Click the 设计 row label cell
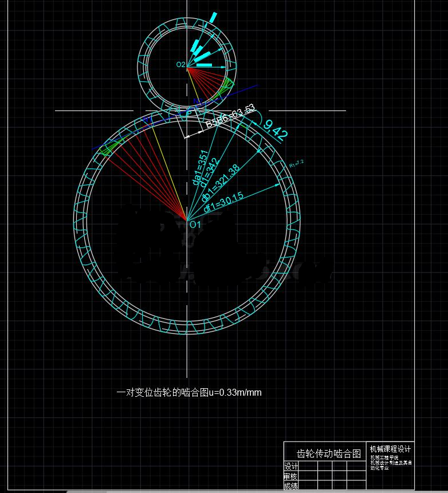The image size is (448, 493). coord(291,466)
